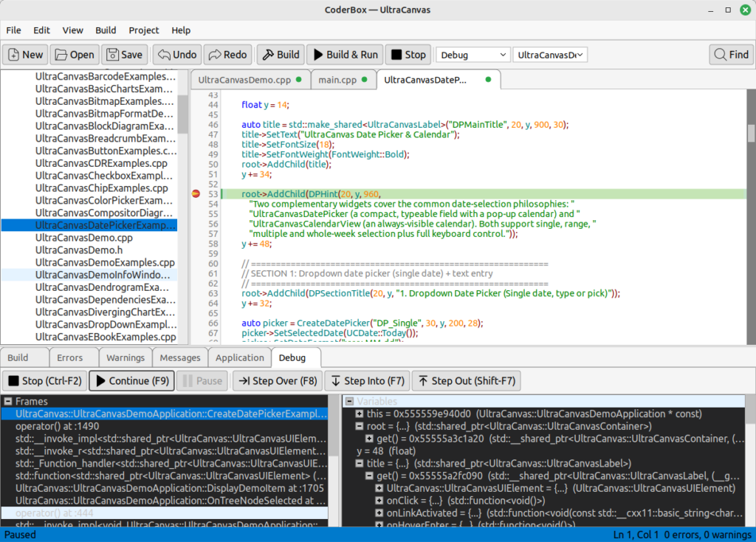The height and width of the screenshot is (542, 756).
Task: Expand the UltraCanvasUIElement base variable node
Action: (x=379, y=489)
